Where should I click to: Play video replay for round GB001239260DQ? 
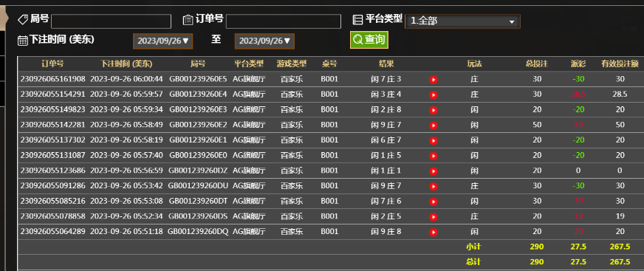point(433,233)
